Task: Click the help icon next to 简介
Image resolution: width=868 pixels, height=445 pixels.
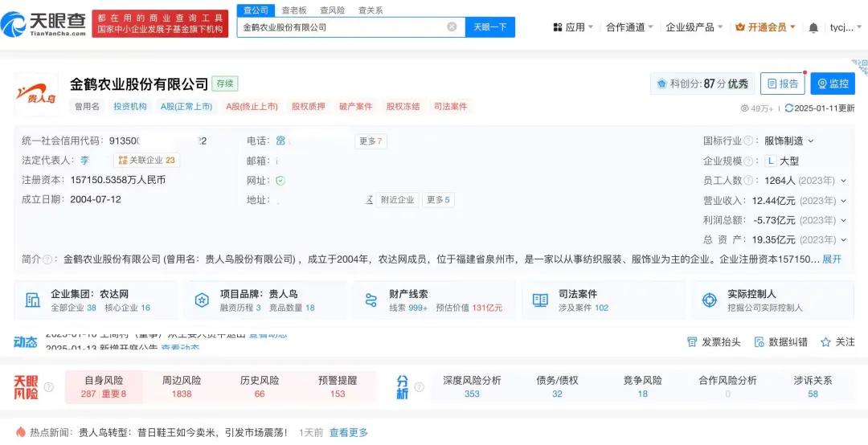Action: [47, 259]
